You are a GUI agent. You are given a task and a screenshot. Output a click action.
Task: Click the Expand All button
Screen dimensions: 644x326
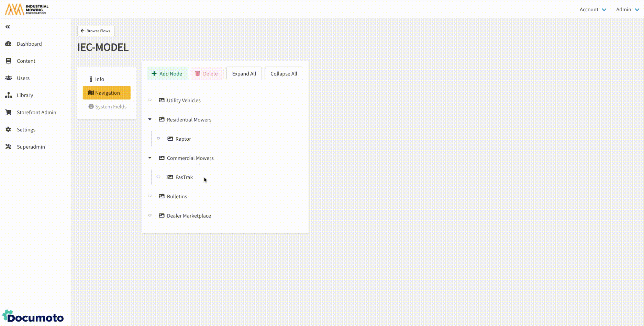[244, 74]
